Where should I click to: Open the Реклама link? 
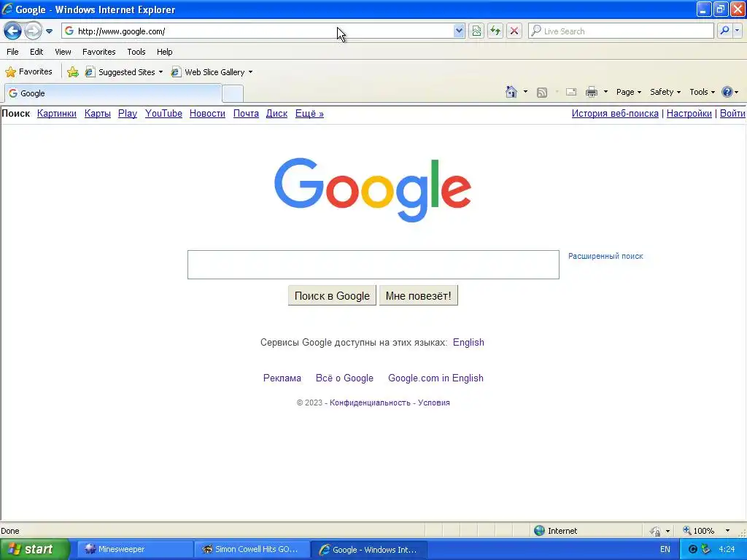pos(282,378)
